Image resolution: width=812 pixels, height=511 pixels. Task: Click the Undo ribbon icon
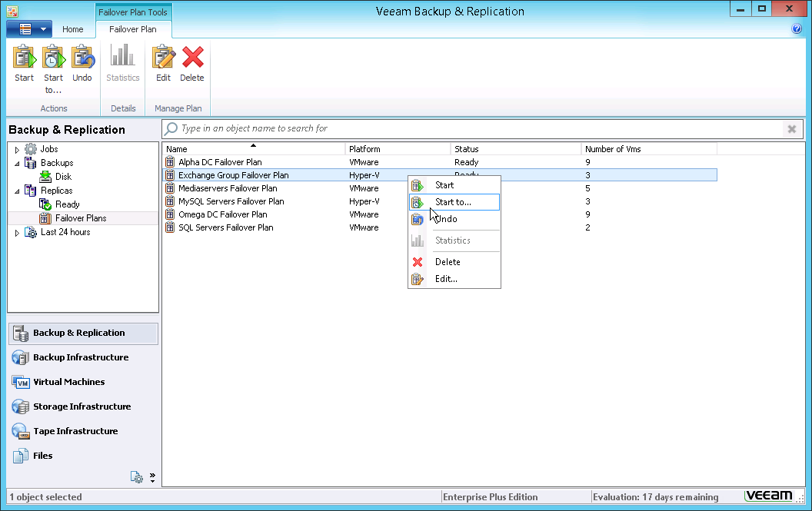(x=82, y=57)
